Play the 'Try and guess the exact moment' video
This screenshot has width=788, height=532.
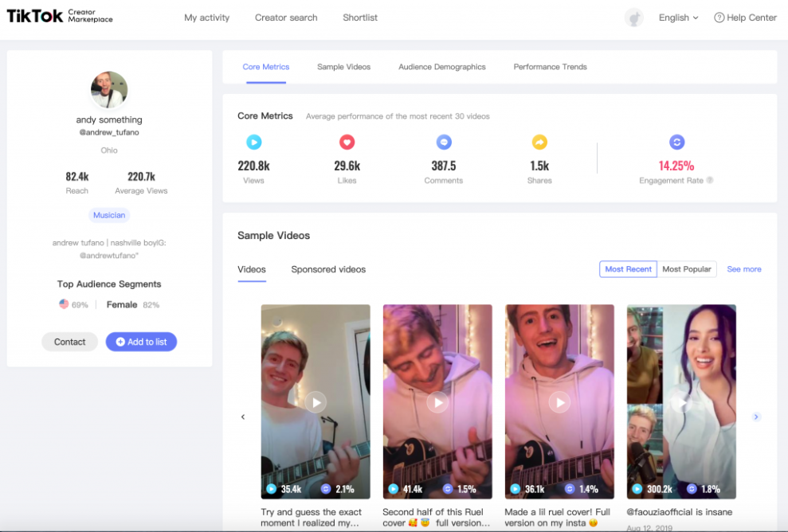click(316, 402)
